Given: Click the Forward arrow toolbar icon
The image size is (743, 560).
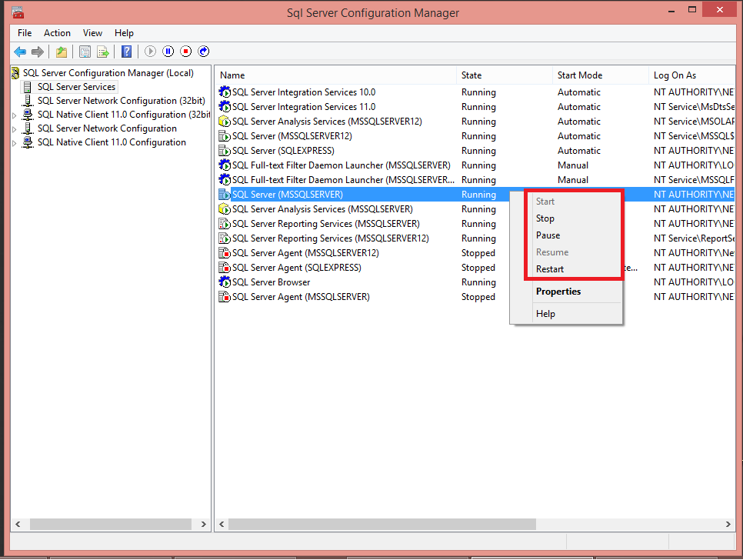Looking at the screenshot, I should [38, 52].
